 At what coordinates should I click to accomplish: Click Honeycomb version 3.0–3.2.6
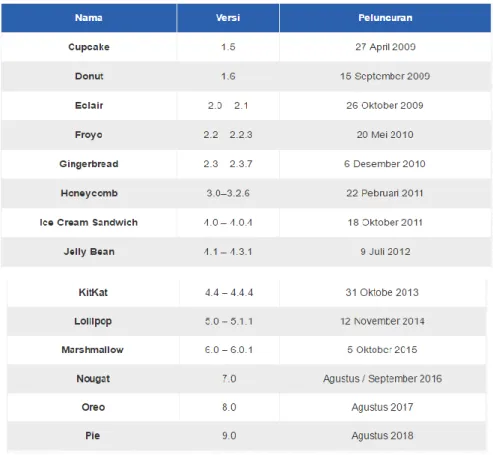click(x=228, y=193)
